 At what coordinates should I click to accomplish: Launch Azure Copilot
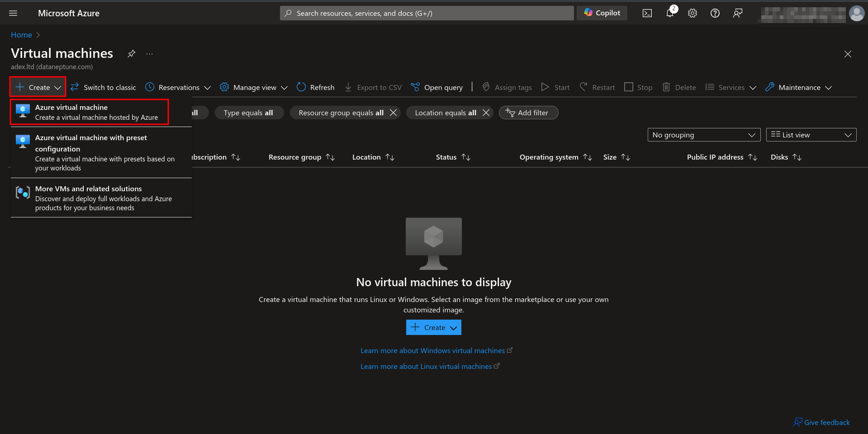602,13
